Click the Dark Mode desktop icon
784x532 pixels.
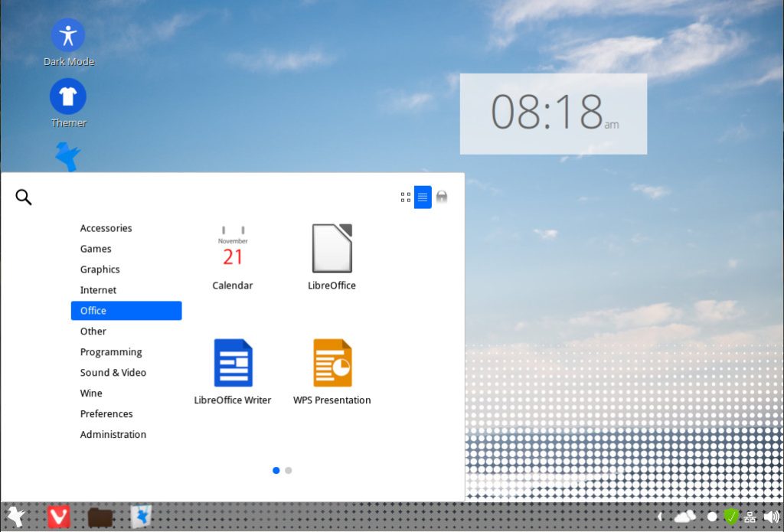(68, 36)
